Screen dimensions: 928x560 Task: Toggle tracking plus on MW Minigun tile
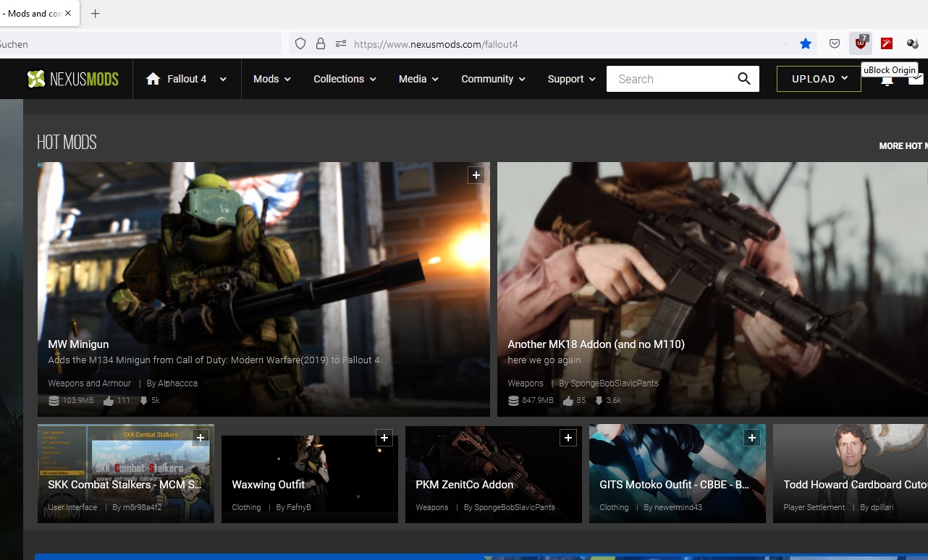click(x=476, y=174)
